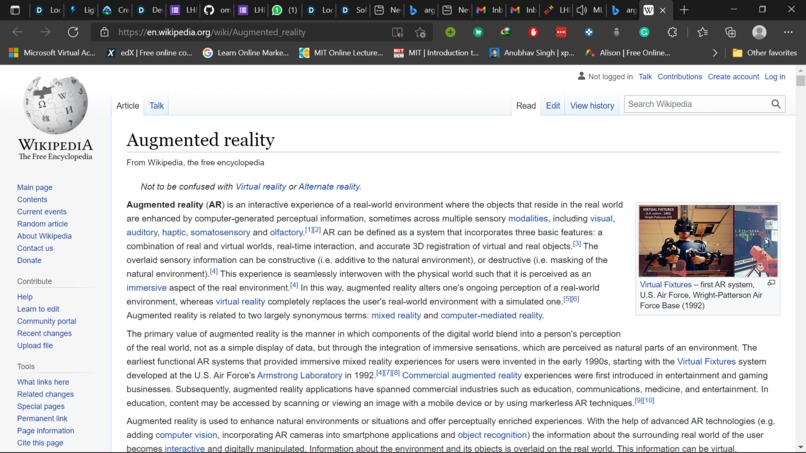Viewport: 806px width, 453px height.
Task: Click the green shopping cart extension icon
Action: tap(478, 32)
